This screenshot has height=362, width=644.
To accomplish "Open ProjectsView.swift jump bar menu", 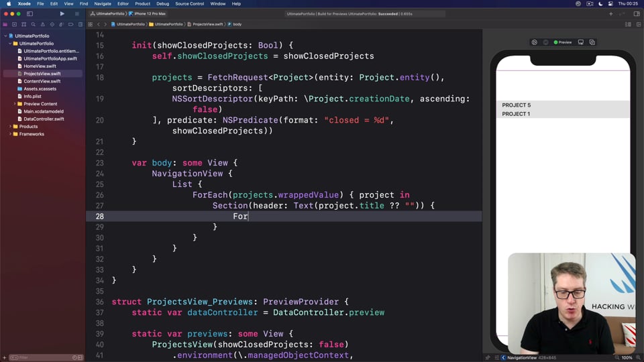I will coord(205,24).
